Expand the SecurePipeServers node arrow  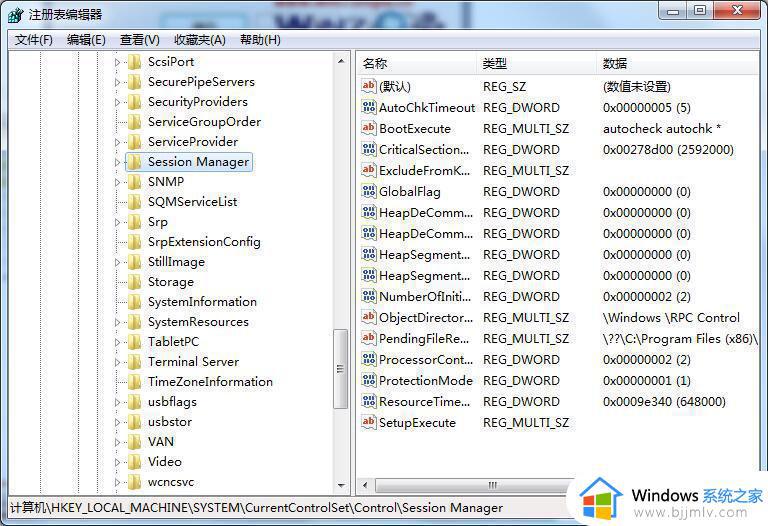coord(117,82)
